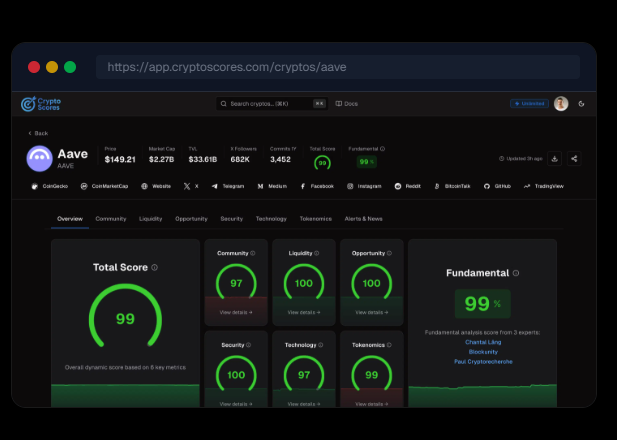This screenshot has height=440, width=617.
Task: Click the Unlimited plan badge
Action: 528,103
